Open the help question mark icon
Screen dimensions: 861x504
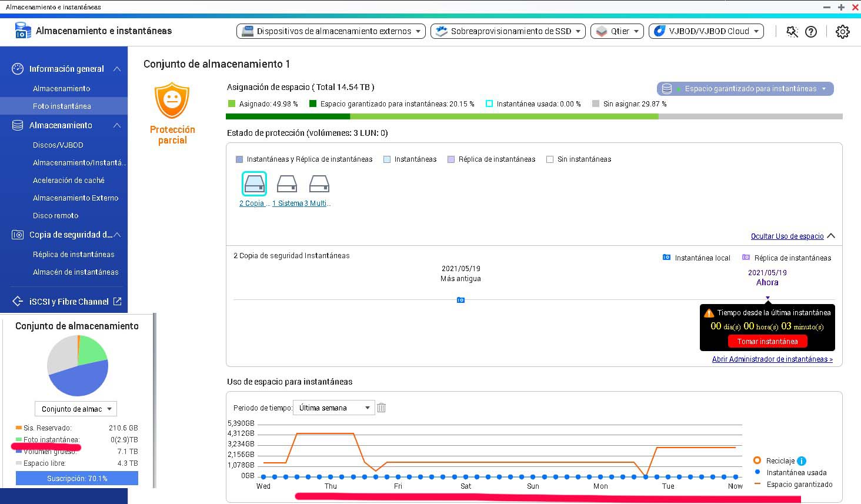811,32
